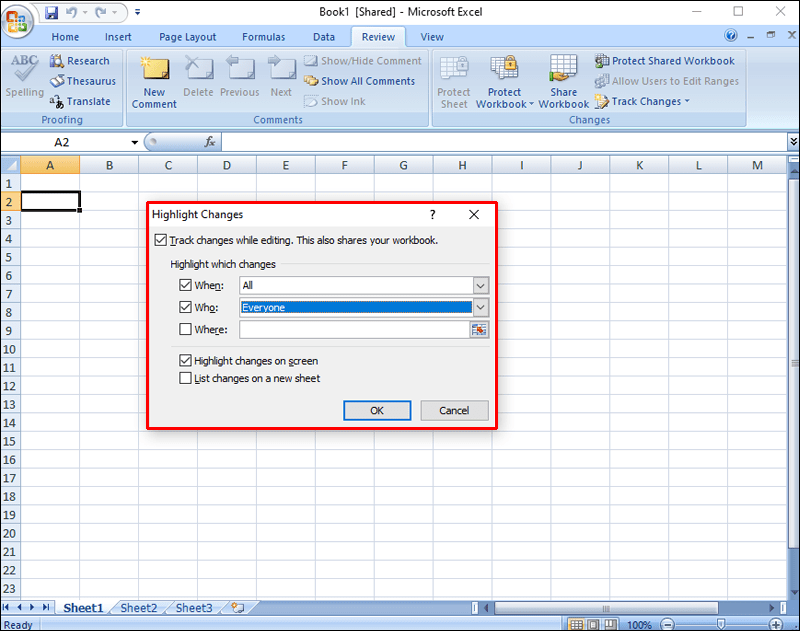This screenshot has height=631, width=800.
Task: Click the dialog help question mark
Action: [433, 215]
